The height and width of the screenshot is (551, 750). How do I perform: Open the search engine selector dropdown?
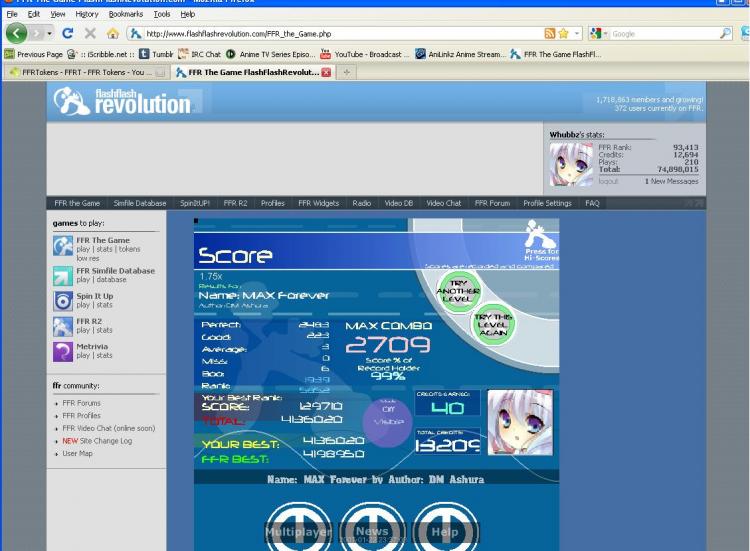[x=602, y=34]
